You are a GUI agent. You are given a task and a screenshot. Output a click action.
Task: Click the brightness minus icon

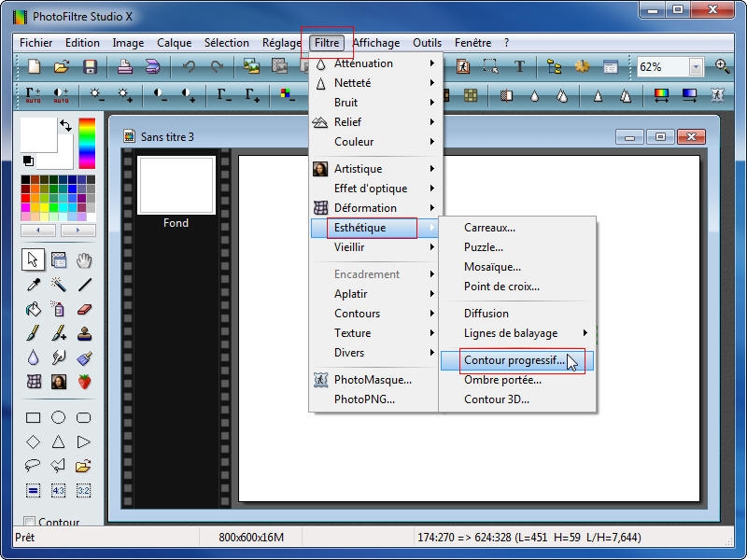[97, 94]
